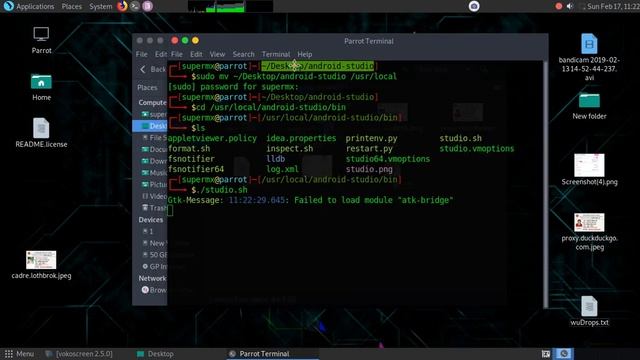
Task: Switch to vokoscreen 2.5.0 taskbar entry
Action: (79, 354)
